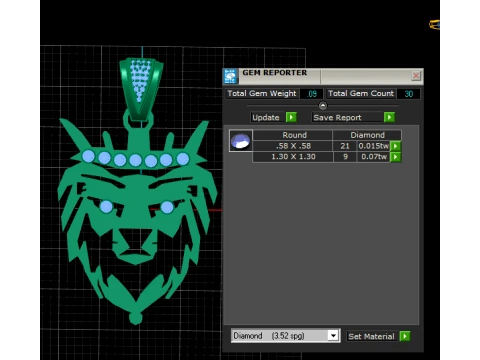Click the Update button label

tap(266, 117)
